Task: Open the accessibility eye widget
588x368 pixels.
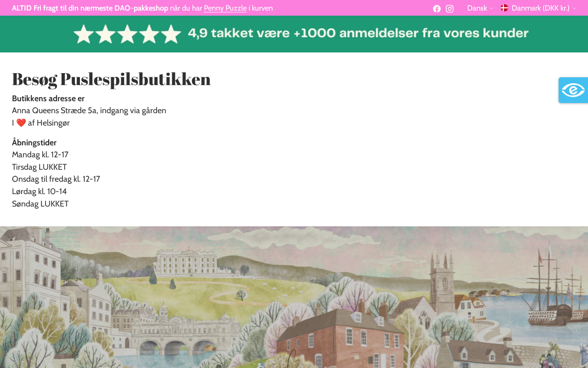Action: 573,90
